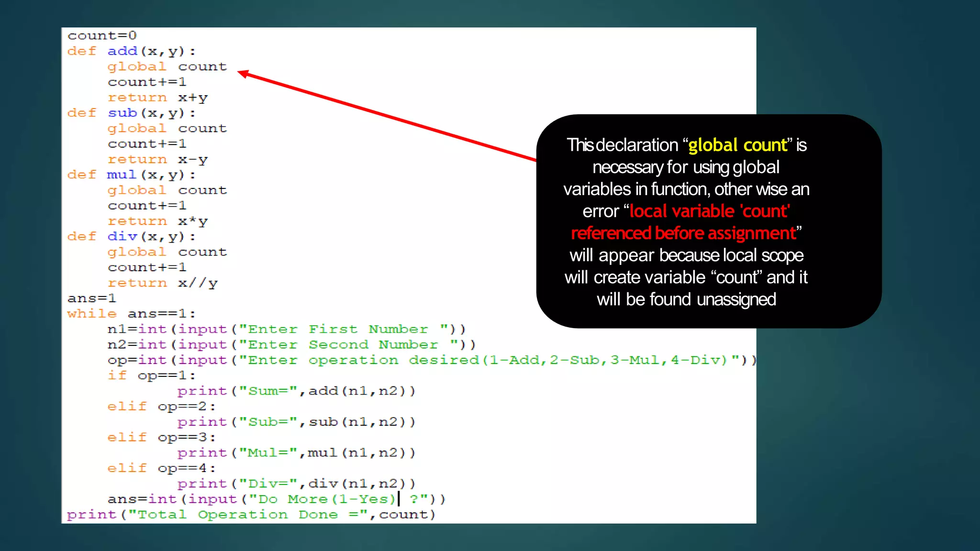Click 'global count' inside the add function
The height and width of the screenshot is (551, 980).
pos(167,67)
